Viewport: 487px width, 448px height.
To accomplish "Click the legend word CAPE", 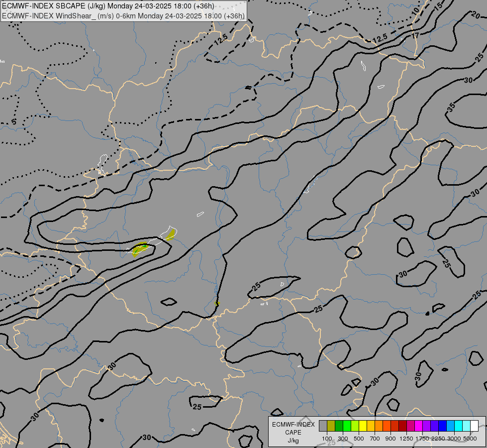I will tap(293, 433).
